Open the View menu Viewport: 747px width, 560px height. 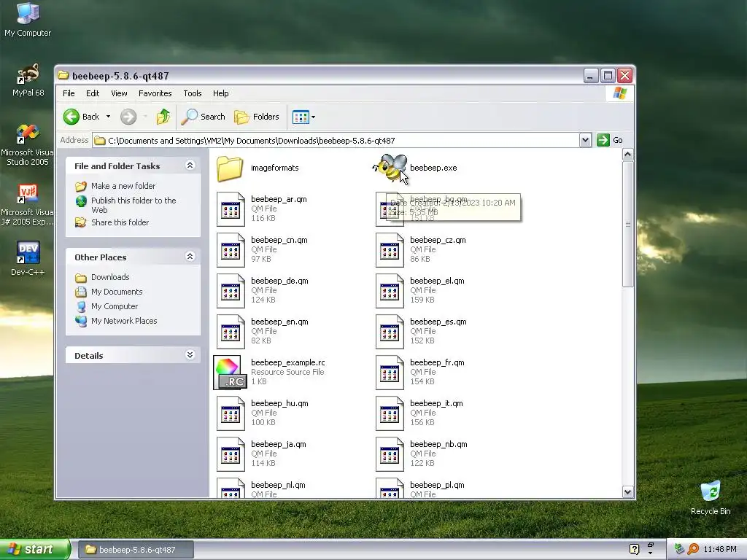coord(119,93)
